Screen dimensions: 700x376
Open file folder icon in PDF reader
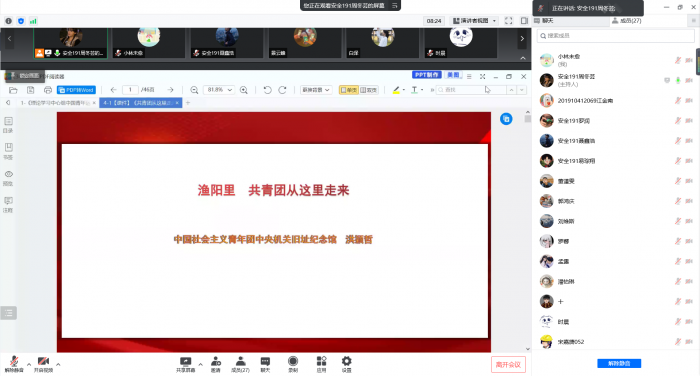click(x=13, y=90)
